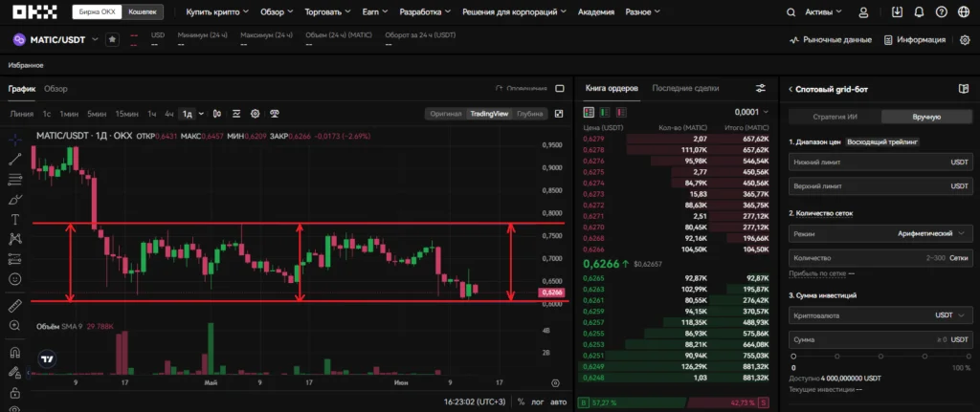Select the 15мин timeframe

pyautogui.click(x=127, y=114)
